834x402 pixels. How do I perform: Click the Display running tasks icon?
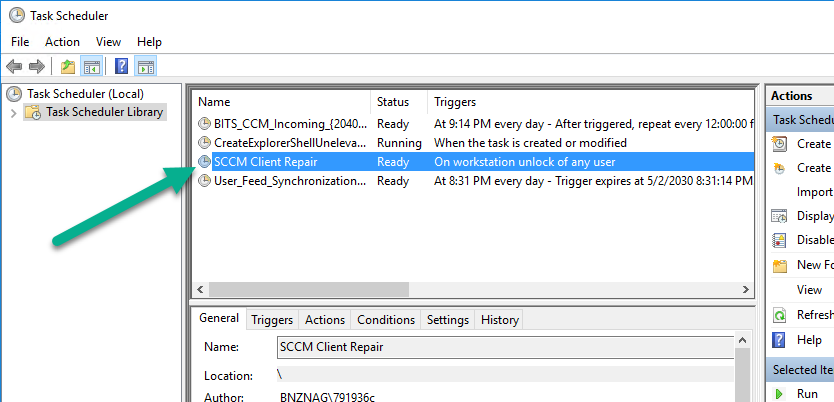[x=779, y=216]
